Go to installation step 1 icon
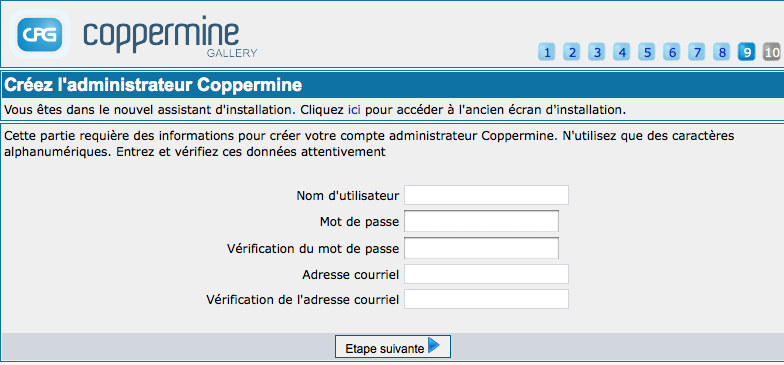 547,52
